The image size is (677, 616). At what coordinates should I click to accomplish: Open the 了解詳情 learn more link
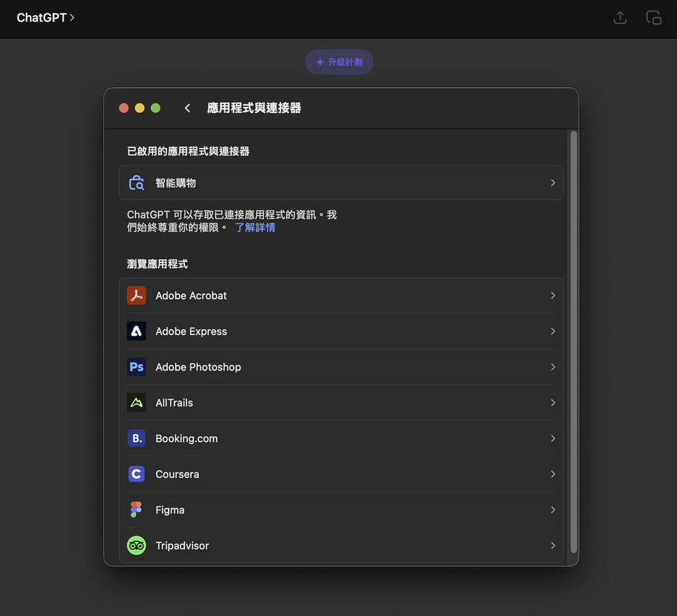tap(255, 227)
